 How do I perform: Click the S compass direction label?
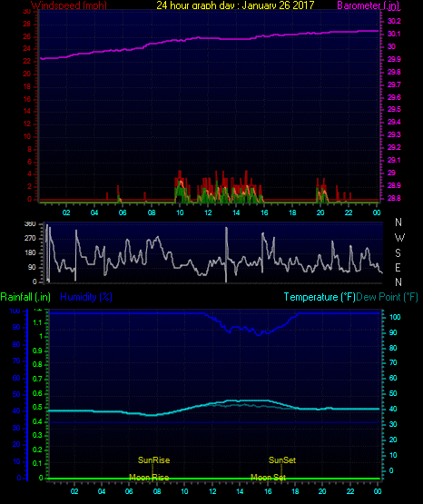coord(398,253)
